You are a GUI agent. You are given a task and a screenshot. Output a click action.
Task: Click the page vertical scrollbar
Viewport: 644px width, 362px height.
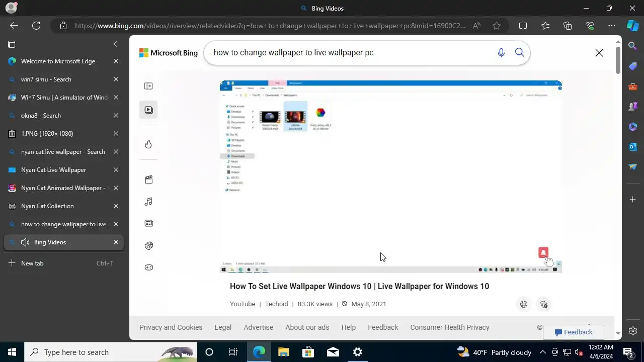tap(618, 60)
